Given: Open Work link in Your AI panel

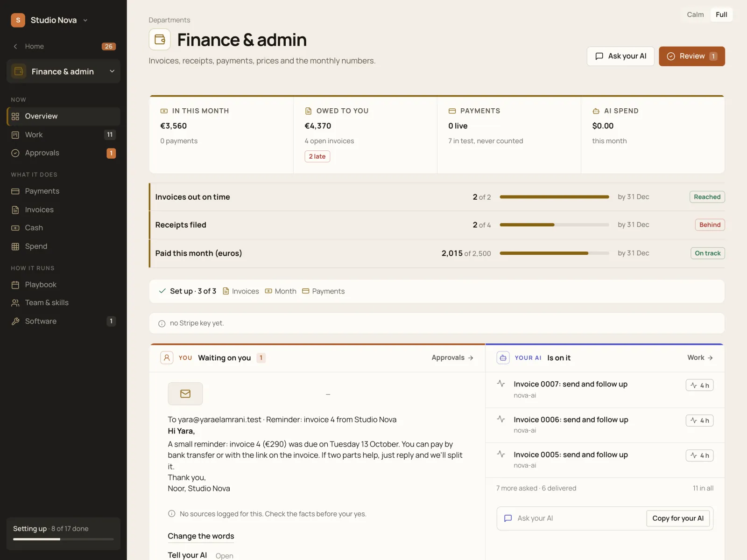Looking at the screenshot, I should click(700, 358).
